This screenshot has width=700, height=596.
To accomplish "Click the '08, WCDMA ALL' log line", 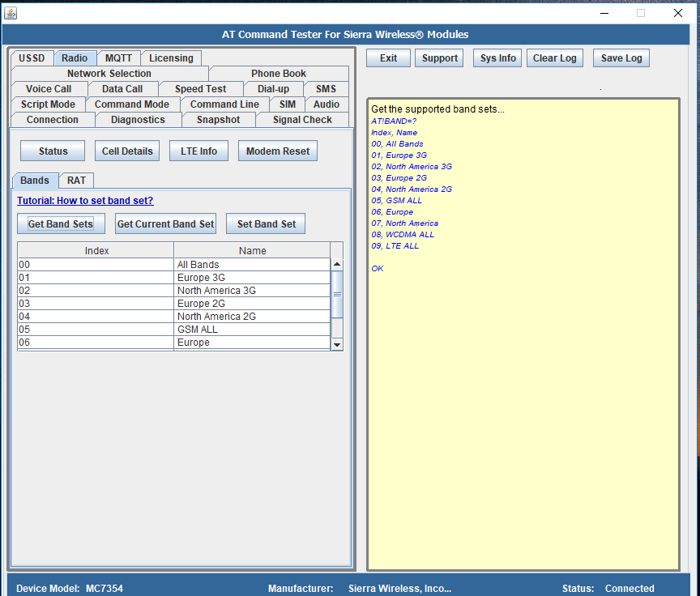I will 403,235.
